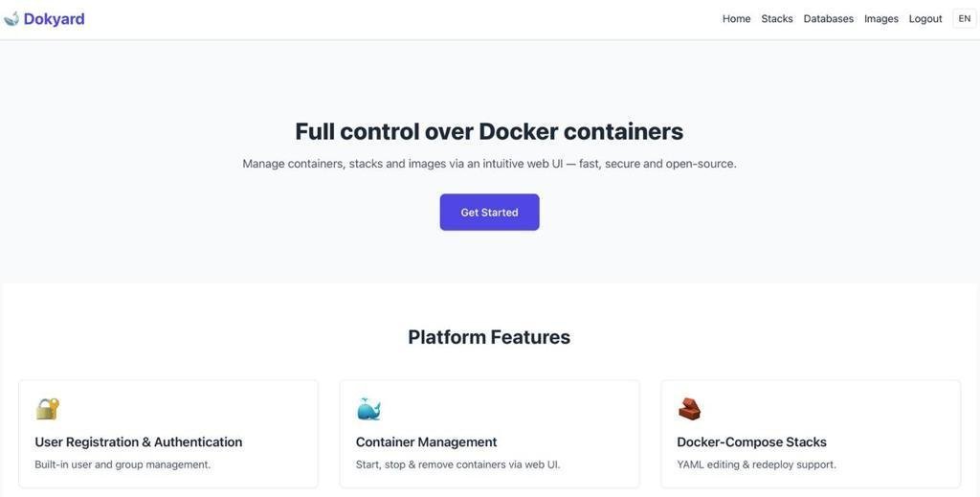
Task: Click the Platform Features heading
Action: tap(489, 337)
